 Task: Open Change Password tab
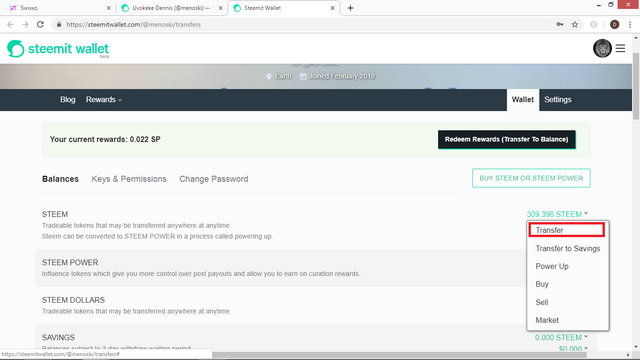pyautogui.click(x=214, y=179)
